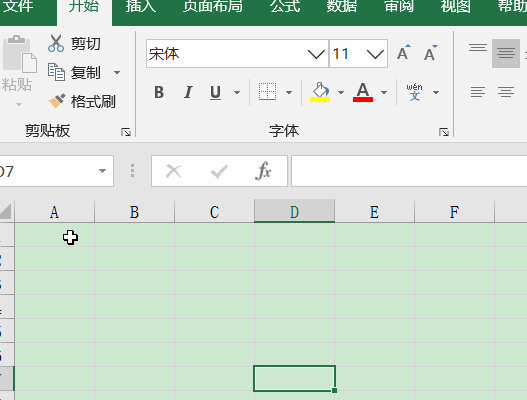Click the active cell D7
This screenshot has width=527, height=400.
(294, 378)
